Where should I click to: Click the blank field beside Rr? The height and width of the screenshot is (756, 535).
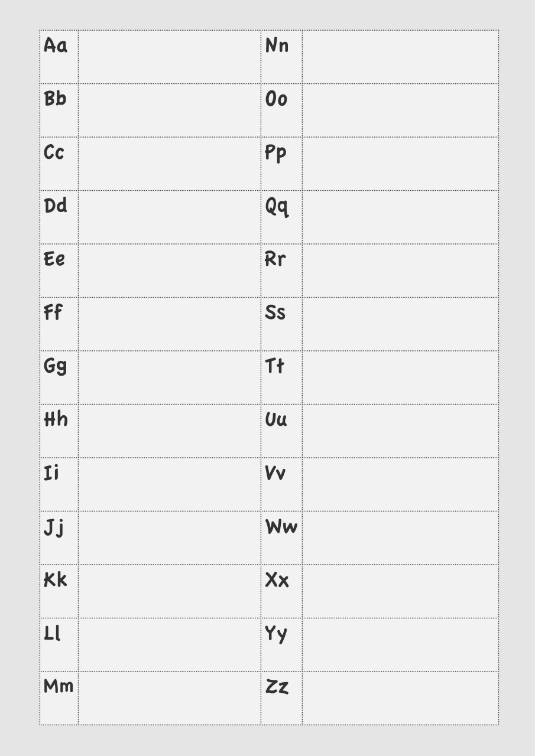click(x=400, y=271)
